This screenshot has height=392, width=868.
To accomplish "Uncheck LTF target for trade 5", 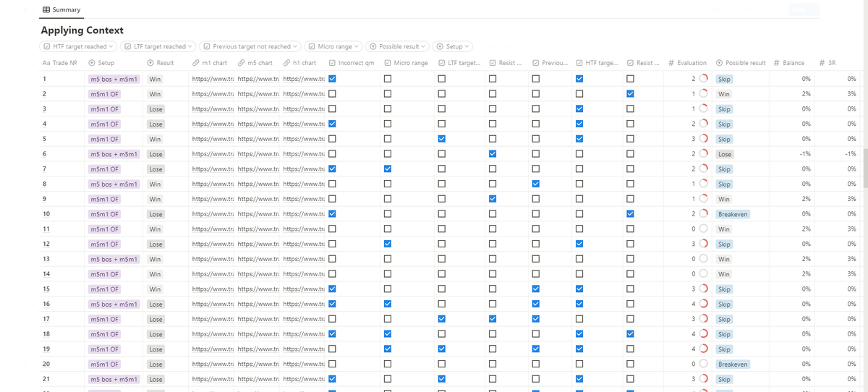I will tap(441, 139).
